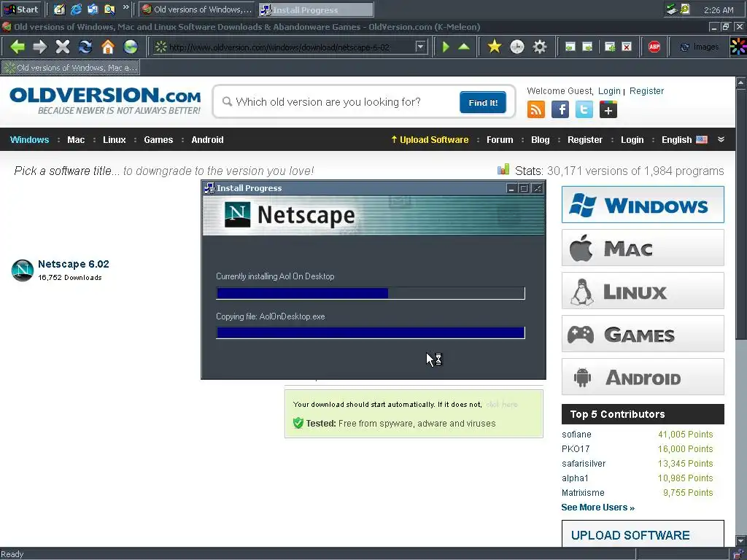Click the WINDOWS category banner
This screenshot has width=747, height=560.
tap(643, 205)
